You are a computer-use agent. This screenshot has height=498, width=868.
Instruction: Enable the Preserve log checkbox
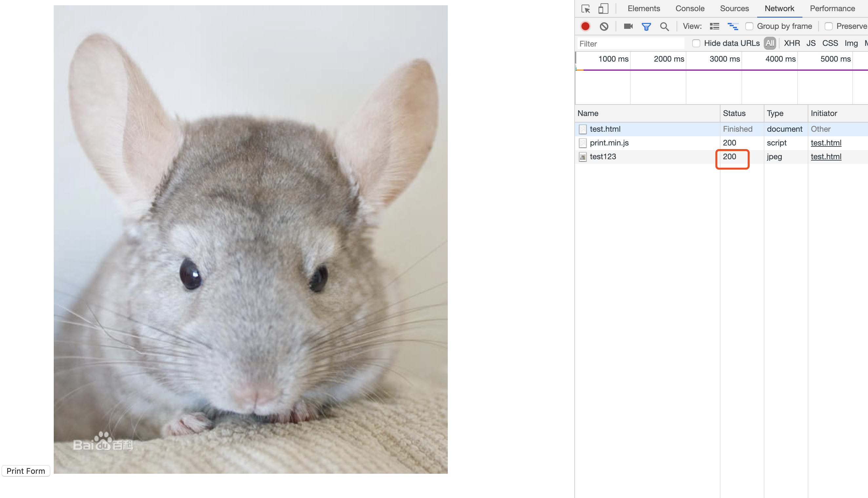tap(829, 26)
